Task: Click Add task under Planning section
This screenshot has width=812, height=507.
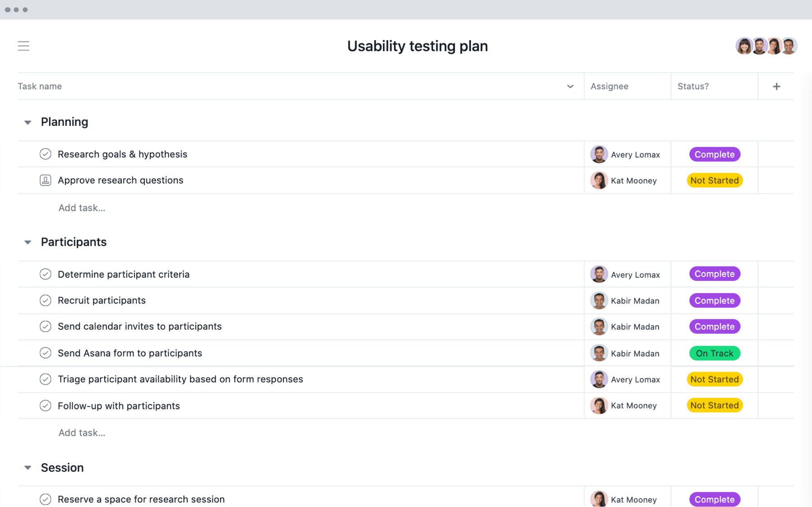Action: tap(82, 208)
